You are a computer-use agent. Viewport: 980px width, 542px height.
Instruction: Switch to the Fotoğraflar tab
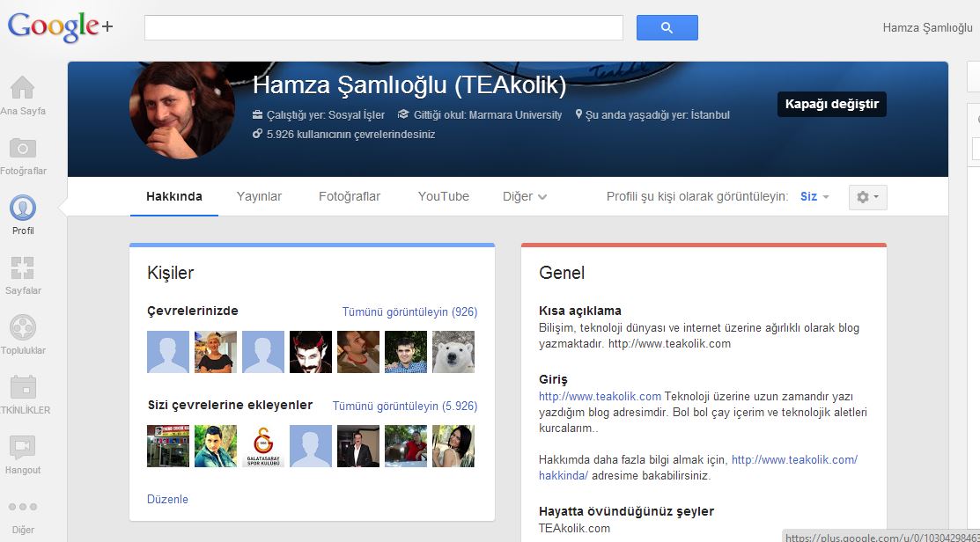[350, 197]
